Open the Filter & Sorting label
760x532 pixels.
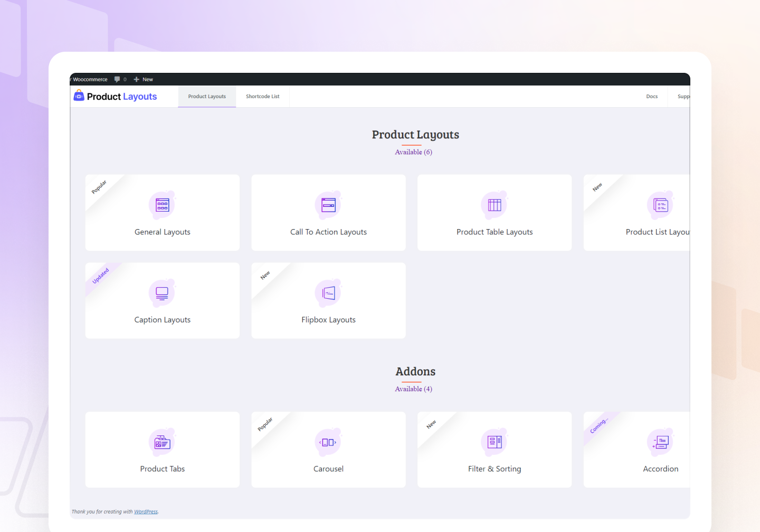pos(495,469)
